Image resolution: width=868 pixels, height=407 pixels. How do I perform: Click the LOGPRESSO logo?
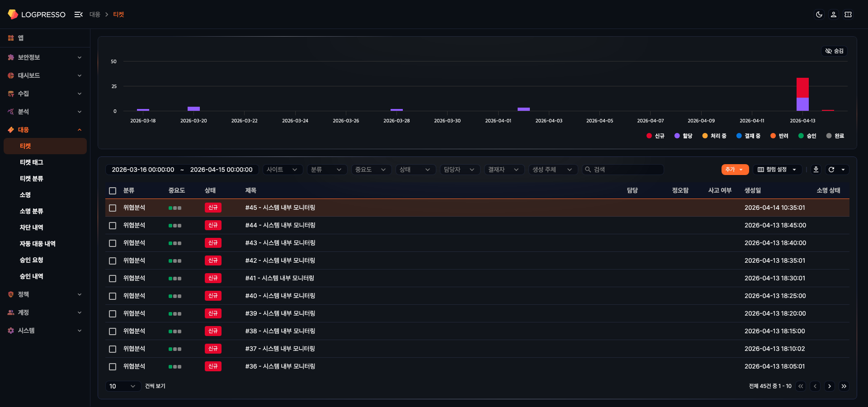[37, 14]
